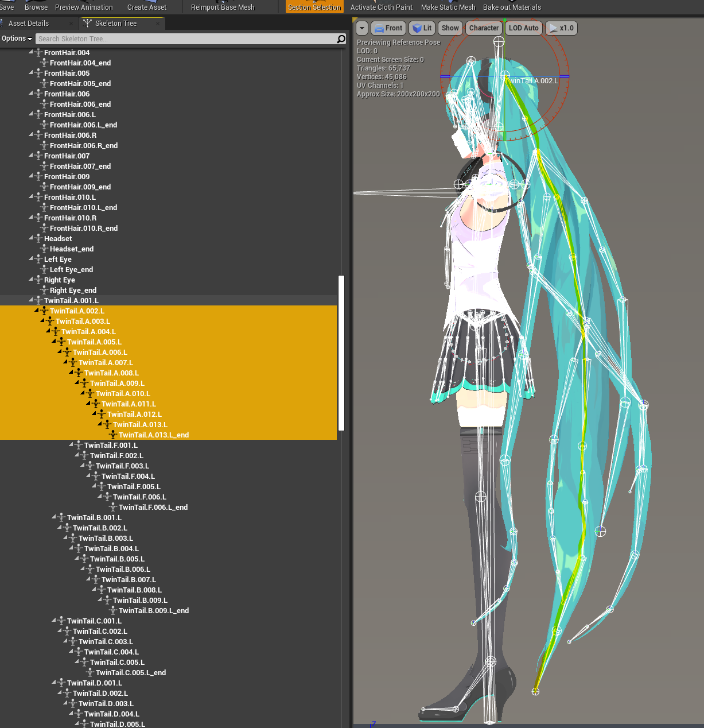The image size is (704, 728).
Task: Collapse the TwinTail.D.001.L branch
Action: 54,682
